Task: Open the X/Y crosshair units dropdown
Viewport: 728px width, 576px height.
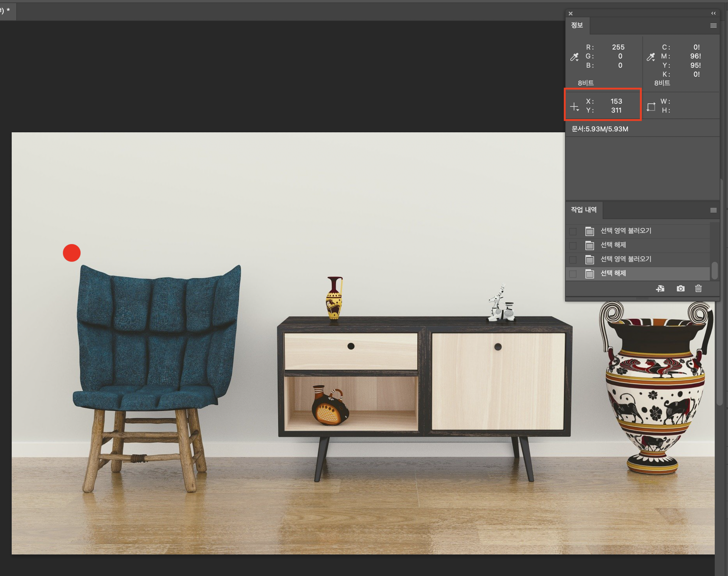Action: pyautogui.click(x=574, y=107)
